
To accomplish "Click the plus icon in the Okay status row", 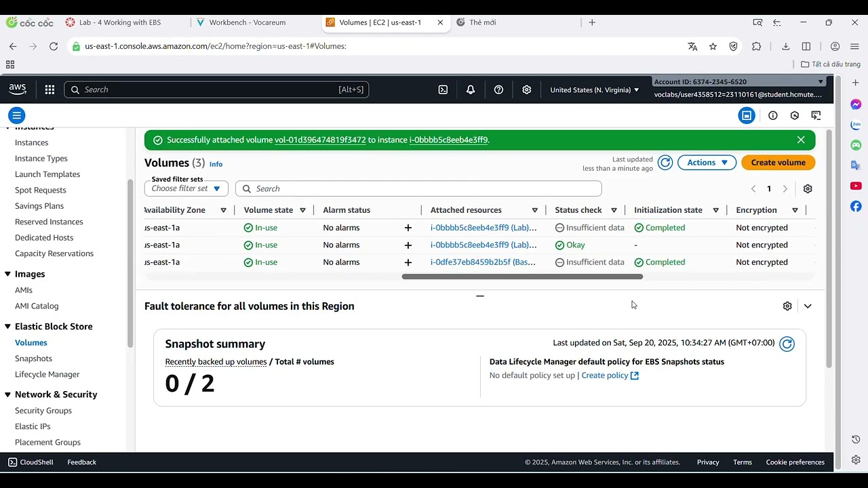I will [408, 245].
